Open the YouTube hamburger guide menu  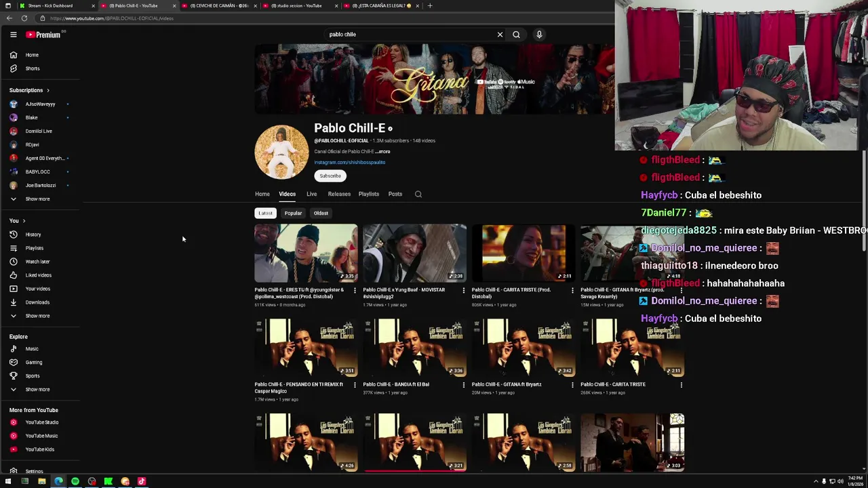(x=13, y=35)
